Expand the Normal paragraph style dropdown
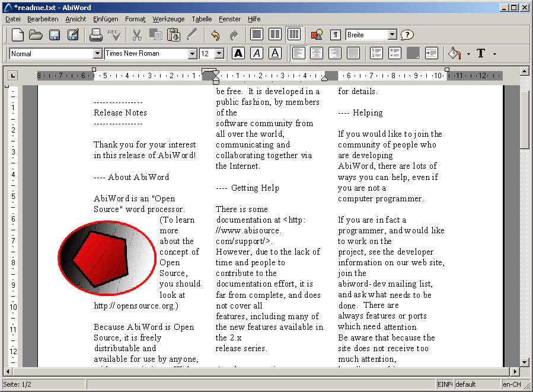The height and width of the screenshot is (392, 533). [x=98, y=53]
